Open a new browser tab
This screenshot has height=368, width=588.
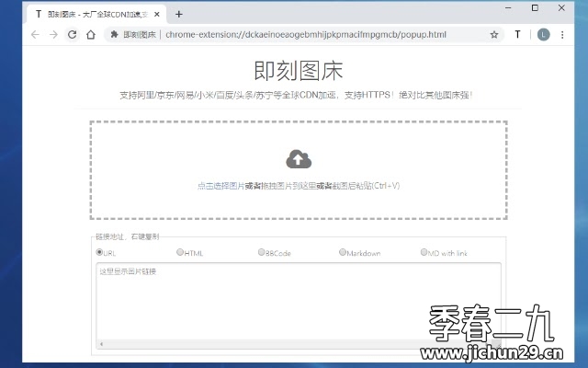[x=179, y=15]
